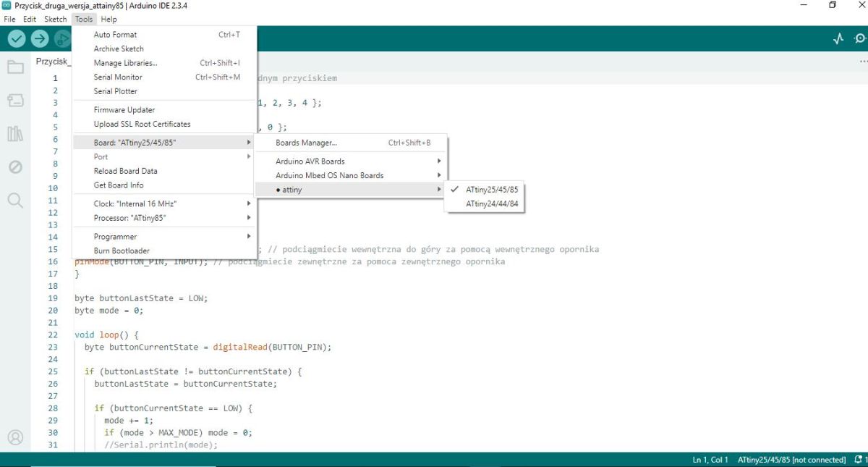Screen dimensions: 868x467
Task: Expand Clock: "Internal 16 MHz" submenu
Action: 164,203
